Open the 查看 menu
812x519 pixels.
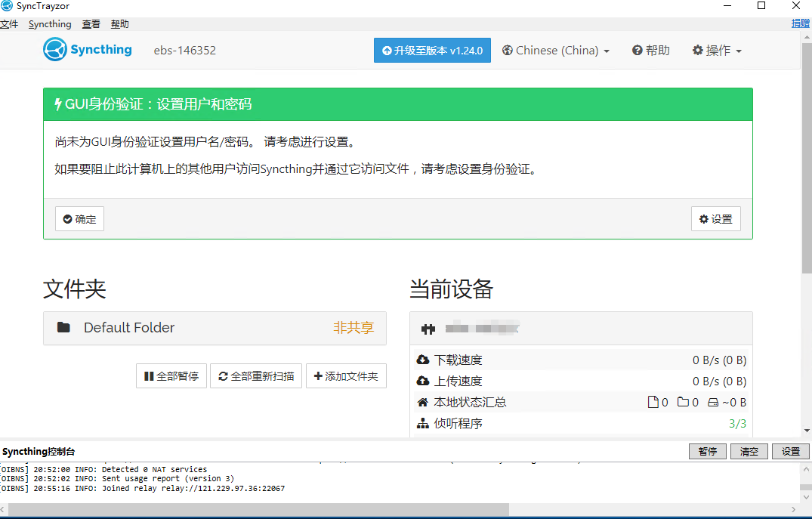point(91,24)
